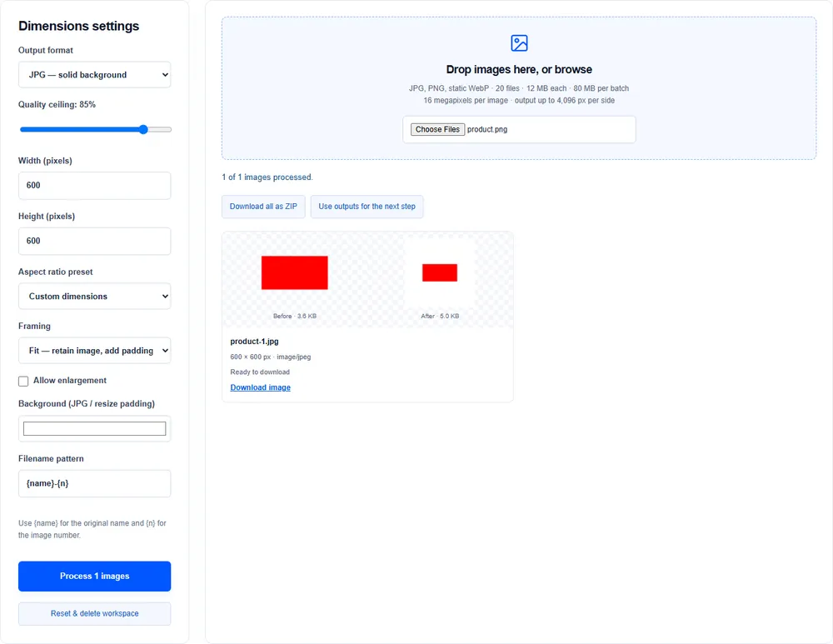Click the Height (pixels) input field
This screenshot has height=644, width=833.
[95, 242]
